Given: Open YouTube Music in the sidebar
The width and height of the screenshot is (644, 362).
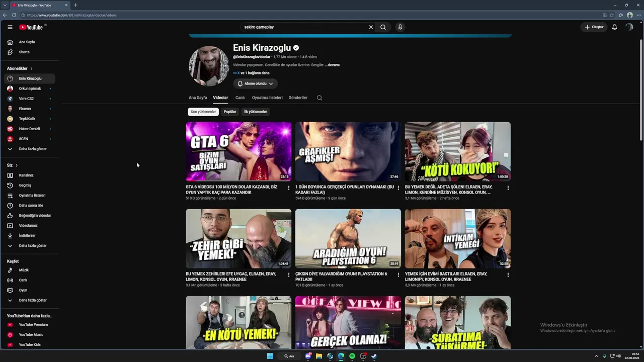Looking at the screenshot, I should (x=30, y=335).
